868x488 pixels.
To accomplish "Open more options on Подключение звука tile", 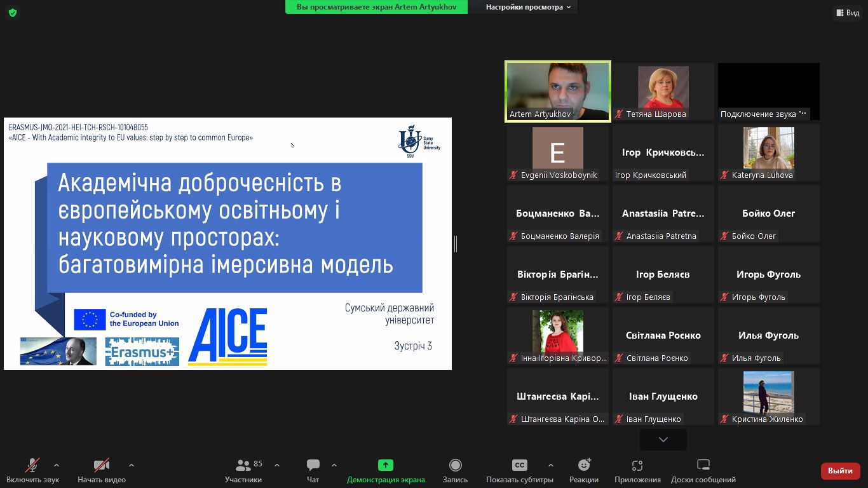I will coord(803,114).
